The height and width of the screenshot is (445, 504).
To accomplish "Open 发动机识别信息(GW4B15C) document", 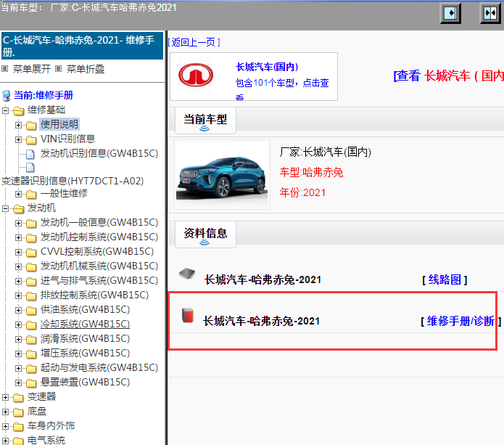I will tap(99, 153).
